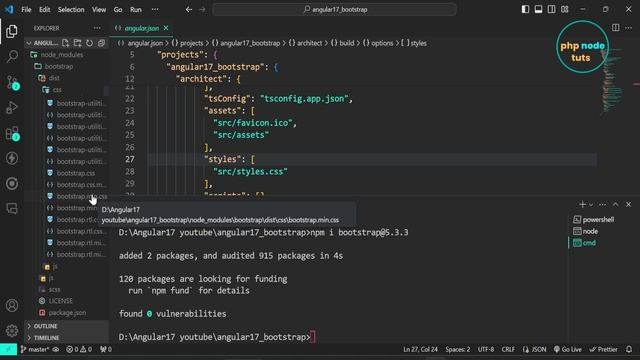Toggle the primary side bar
This screenshot has height=360, width=640.
pos(525,9)
